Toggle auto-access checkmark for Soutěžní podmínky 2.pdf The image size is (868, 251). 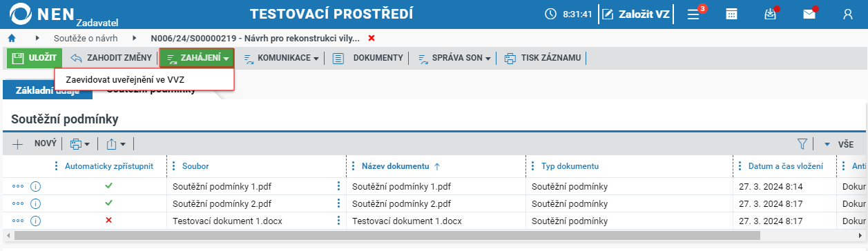pyautogui.click(x=108, y=203)
